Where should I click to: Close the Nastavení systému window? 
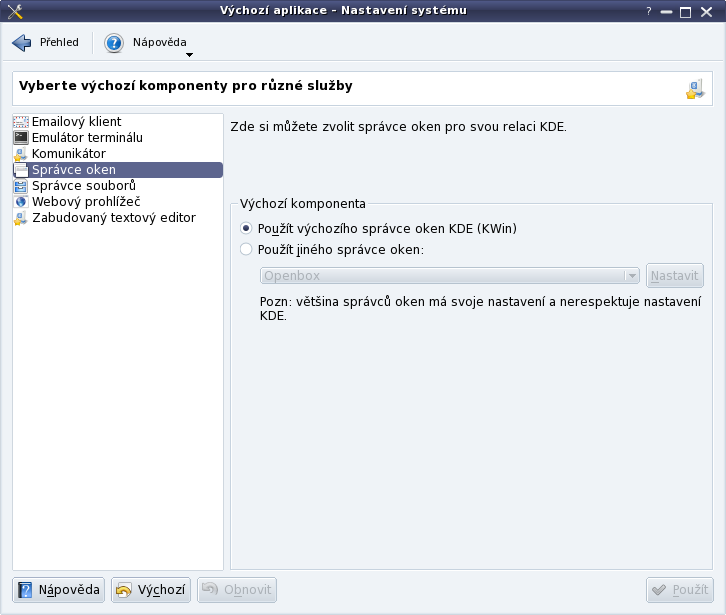coord(707,12)
